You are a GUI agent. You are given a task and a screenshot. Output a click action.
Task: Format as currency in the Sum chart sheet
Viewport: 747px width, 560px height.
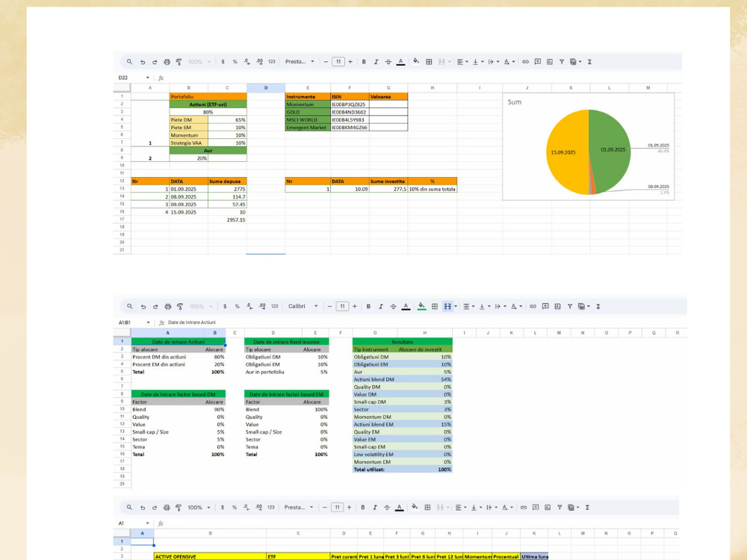[x=223, y=62]
